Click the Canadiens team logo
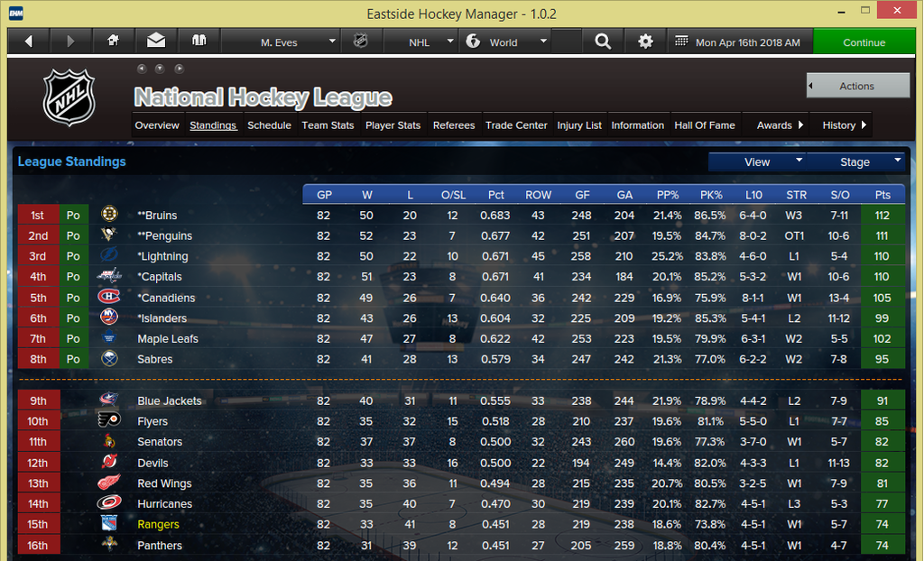 click(109, 297)
